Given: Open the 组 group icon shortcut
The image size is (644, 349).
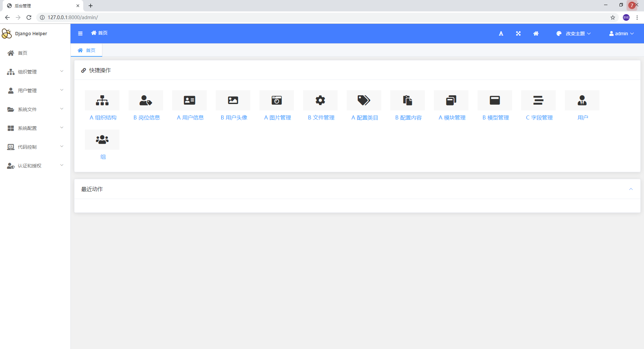Looking at the screenshot, I should [x=102, y=140].
